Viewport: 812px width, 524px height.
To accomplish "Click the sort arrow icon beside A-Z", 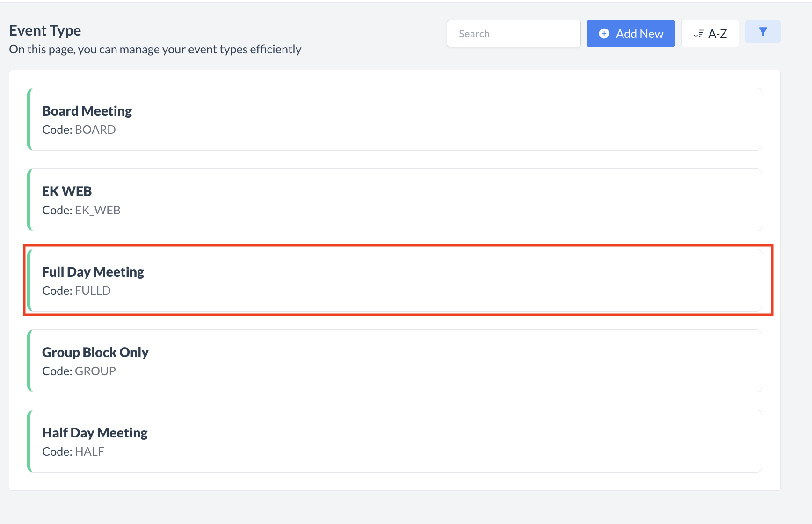I will 699,34.
